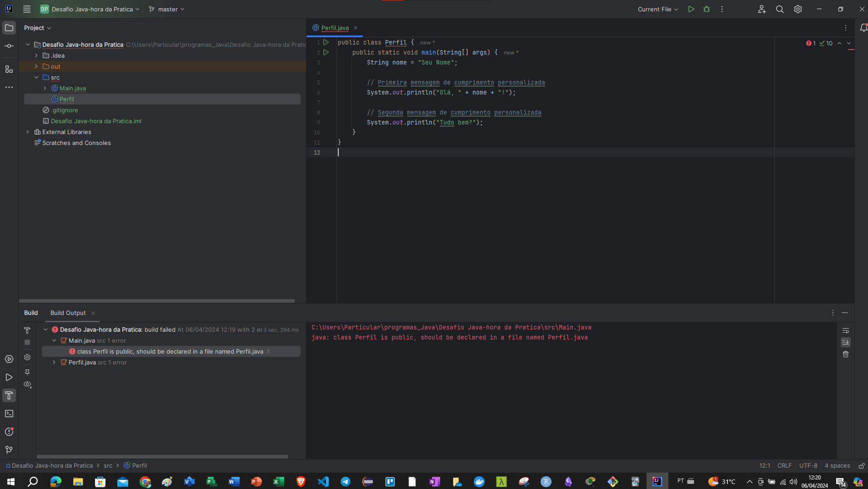Click the src breadcrumb in navigation bar
Viewport: 868px width, 489px height.
[x=108, y=466]
